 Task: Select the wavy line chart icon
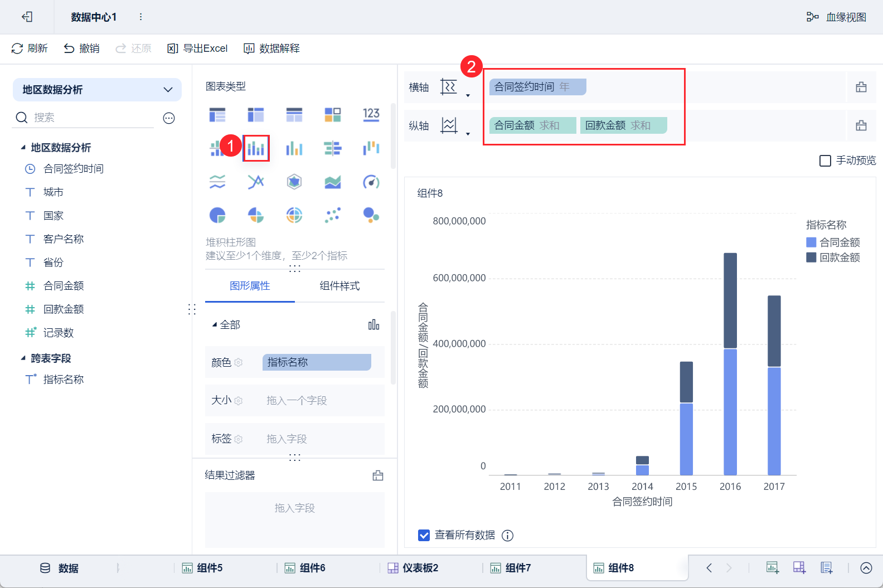click(x=217, y=182)
